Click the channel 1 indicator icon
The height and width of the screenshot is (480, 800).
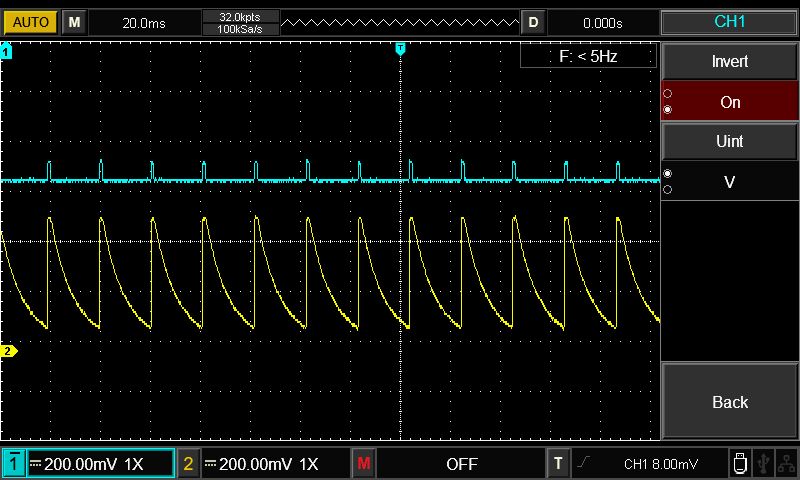14,464
